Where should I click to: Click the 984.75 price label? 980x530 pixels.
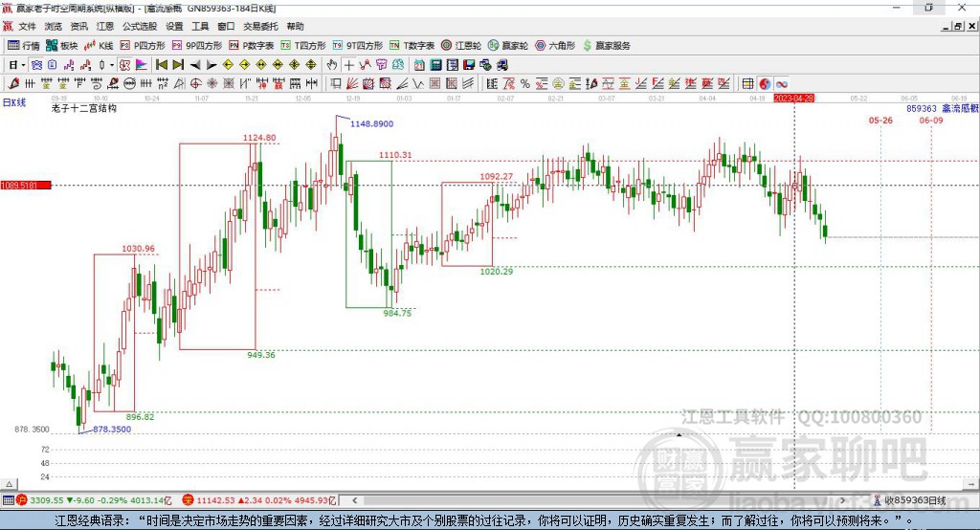[x=397, y=313]
